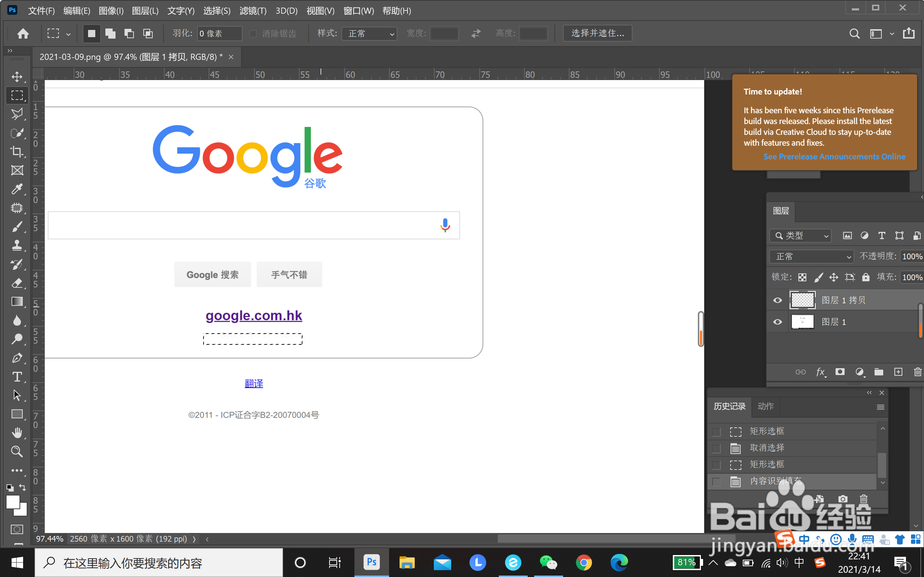924x577 pixels.
Task: Hide the 图层 1 拷贝 layer
Action: [x=777, y=300]
